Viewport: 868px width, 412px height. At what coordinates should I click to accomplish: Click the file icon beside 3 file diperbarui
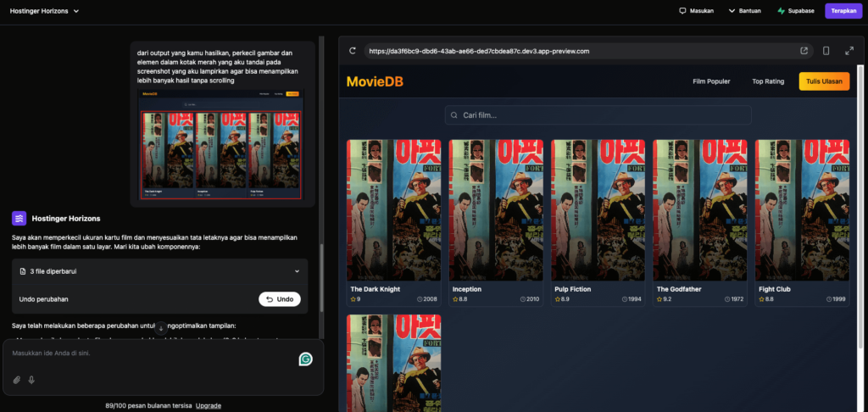23,271
